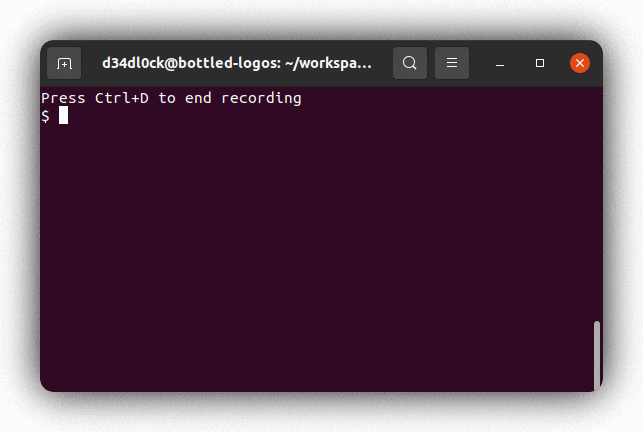Click the "Ctrl+D" text in the terminal
This screenshot has width=643, height=432.
pos(122,98)
